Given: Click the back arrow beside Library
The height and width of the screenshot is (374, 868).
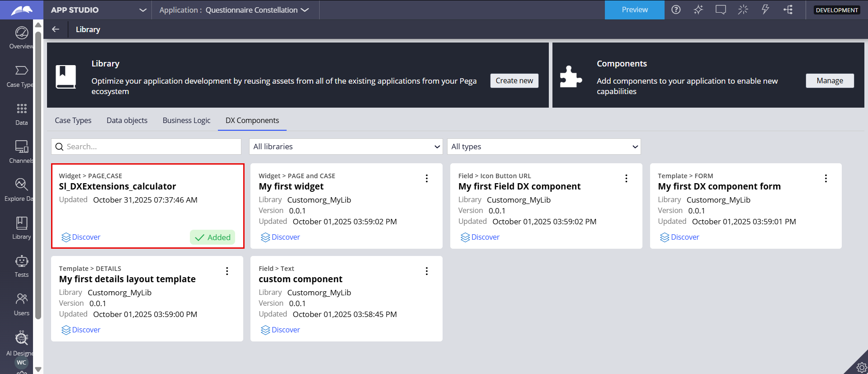Looking at the screenshot, I should coord(56,29).
